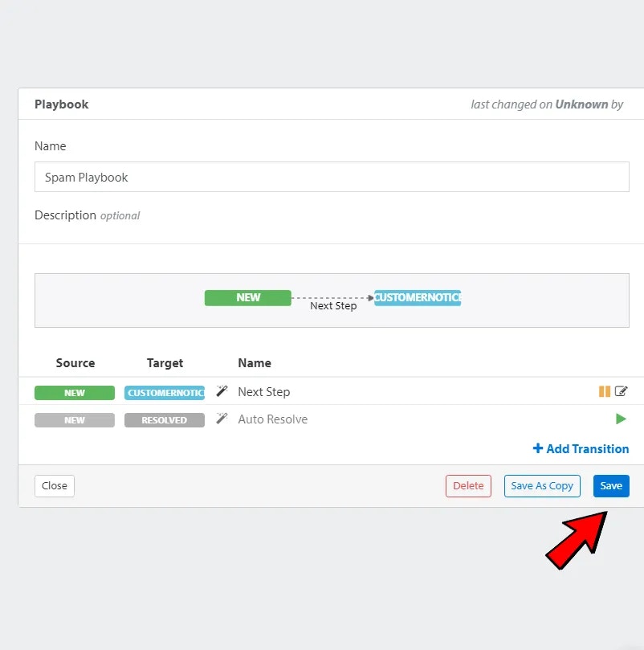
Task: Click the grey NEW source badge
Action: coord(75,420)
